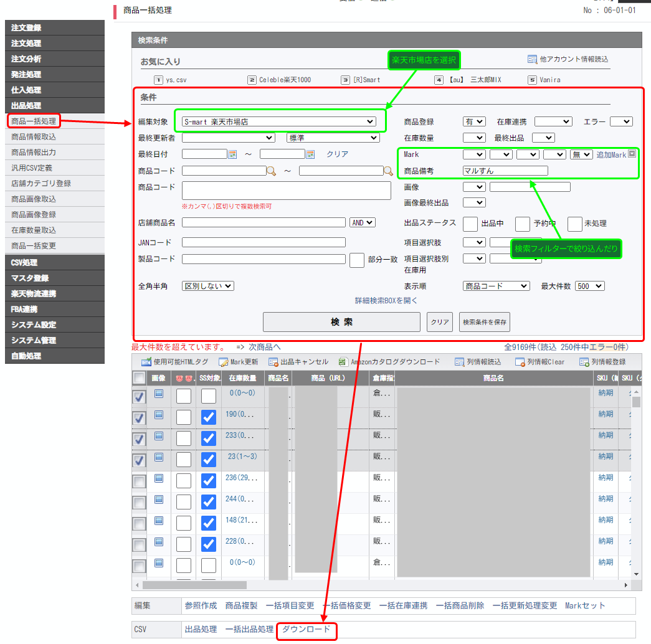Open 商品情報取込 in the left sidebar

click(x=34, y=137)
